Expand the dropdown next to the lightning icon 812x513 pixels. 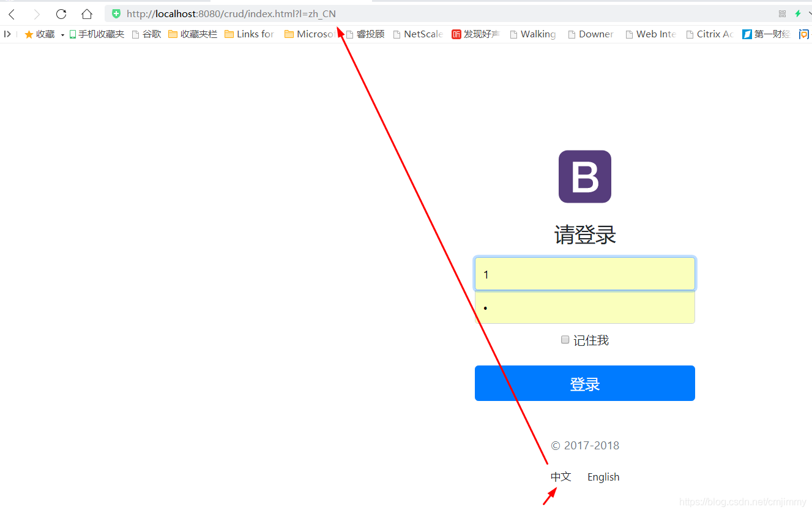[x=809, y=13]
